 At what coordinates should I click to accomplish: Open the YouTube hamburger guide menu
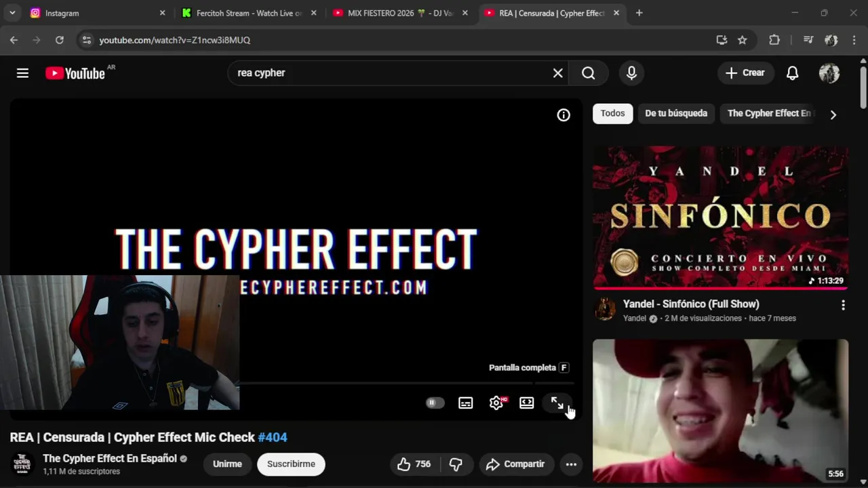pyautogui.click(x=22, y=73)
